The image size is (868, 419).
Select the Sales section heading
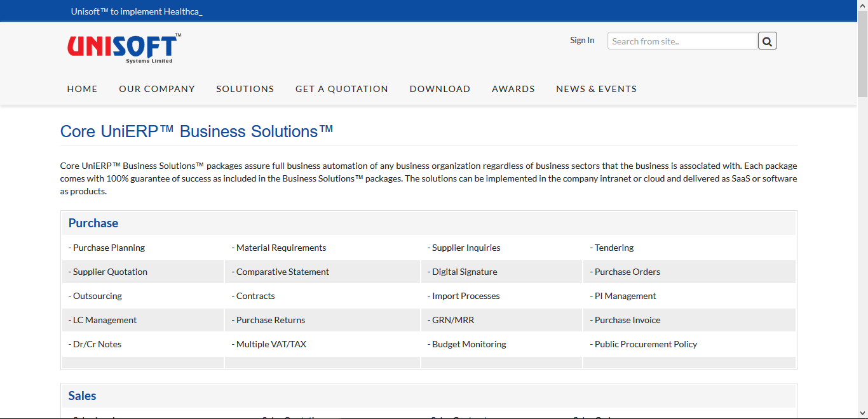pos(83,396)
